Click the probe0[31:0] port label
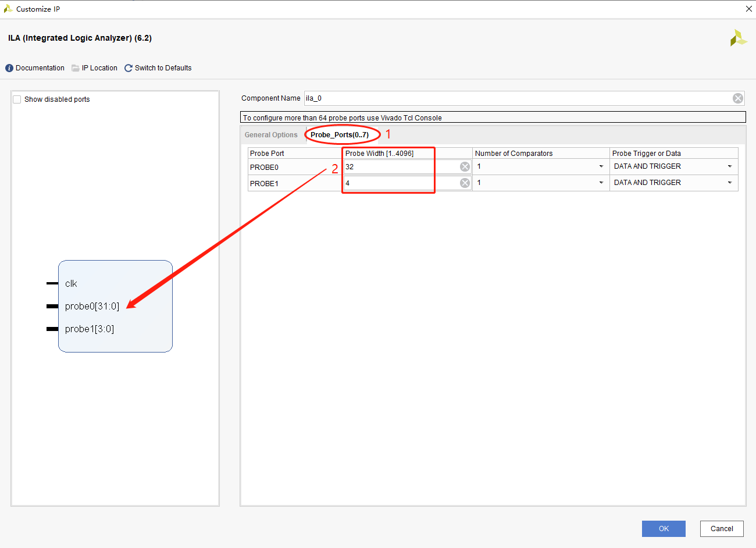This screenshot has width=756, height=548. pyautogui.click(x=92, y=307)
